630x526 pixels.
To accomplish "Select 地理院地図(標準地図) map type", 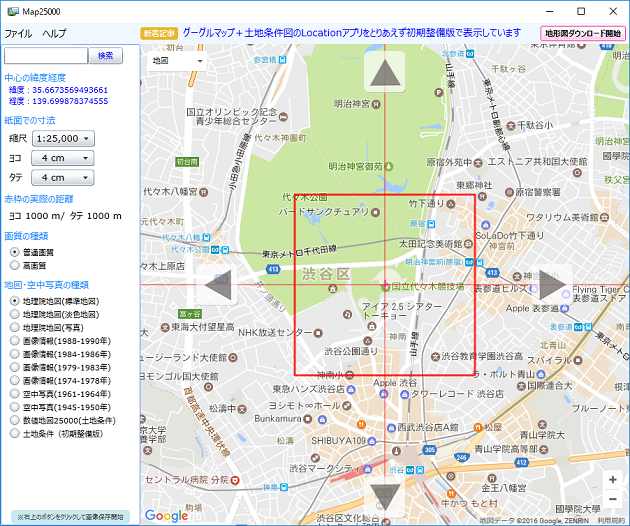I will [x=15, y=301].
